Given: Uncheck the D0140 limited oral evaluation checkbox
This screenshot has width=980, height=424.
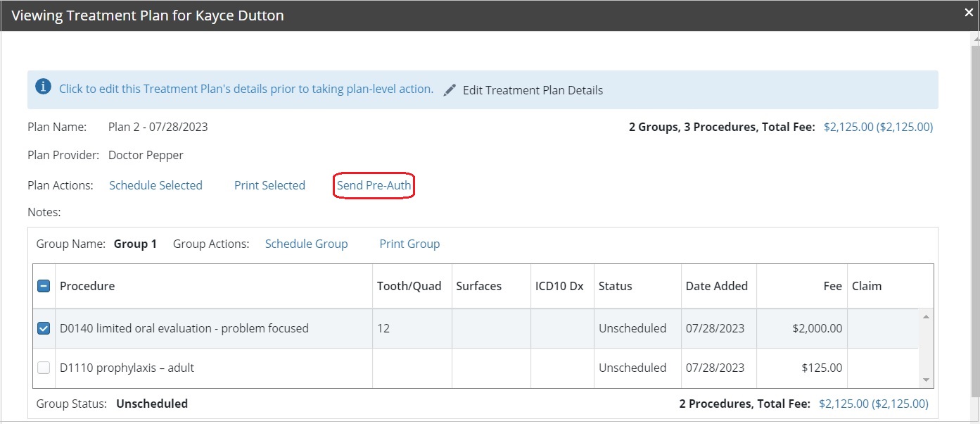Looking at the screenshot, I should tap(44, 328).
